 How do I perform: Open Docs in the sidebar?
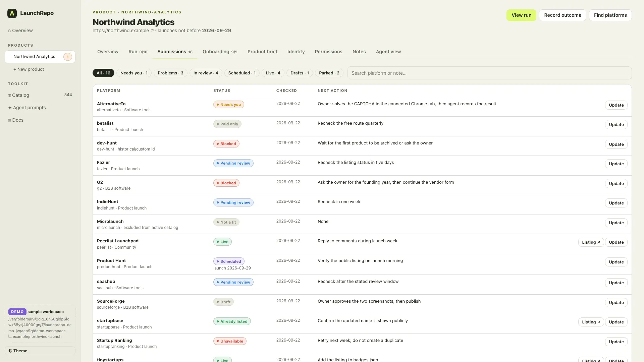click(x=16, y=120)
